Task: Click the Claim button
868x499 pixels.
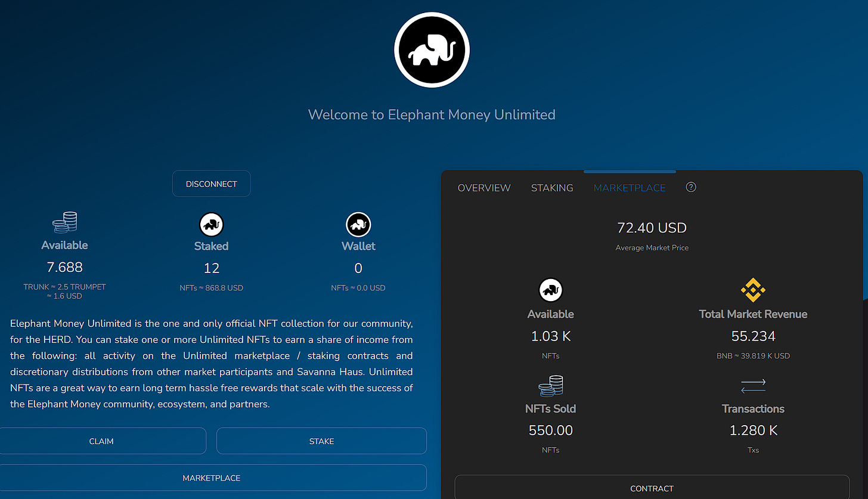Action: tap(102, 441)
